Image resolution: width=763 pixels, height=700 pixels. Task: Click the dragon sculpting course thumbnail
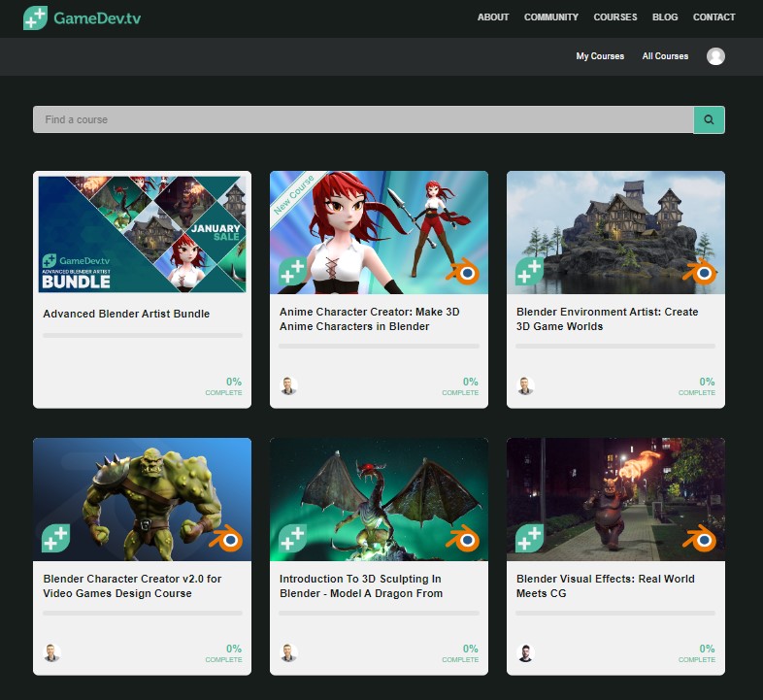coord(379,499)
